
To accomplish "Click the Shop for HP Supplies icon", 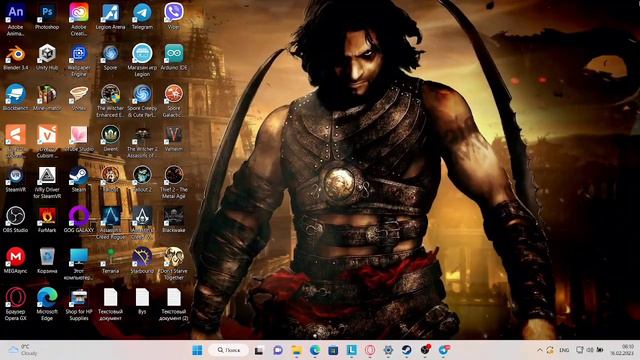I will click(79, 304).
